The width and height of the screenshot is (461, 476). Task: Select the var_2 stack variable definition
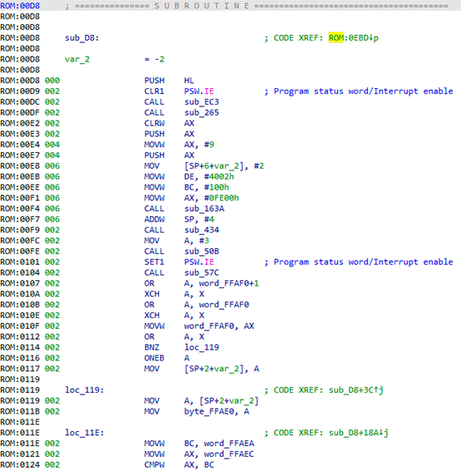77,59
